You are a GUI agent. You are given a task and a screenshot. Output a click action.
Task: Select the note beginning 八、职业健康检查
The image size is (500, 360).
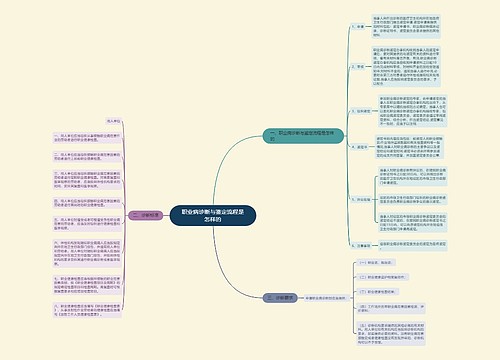[87, 310]
